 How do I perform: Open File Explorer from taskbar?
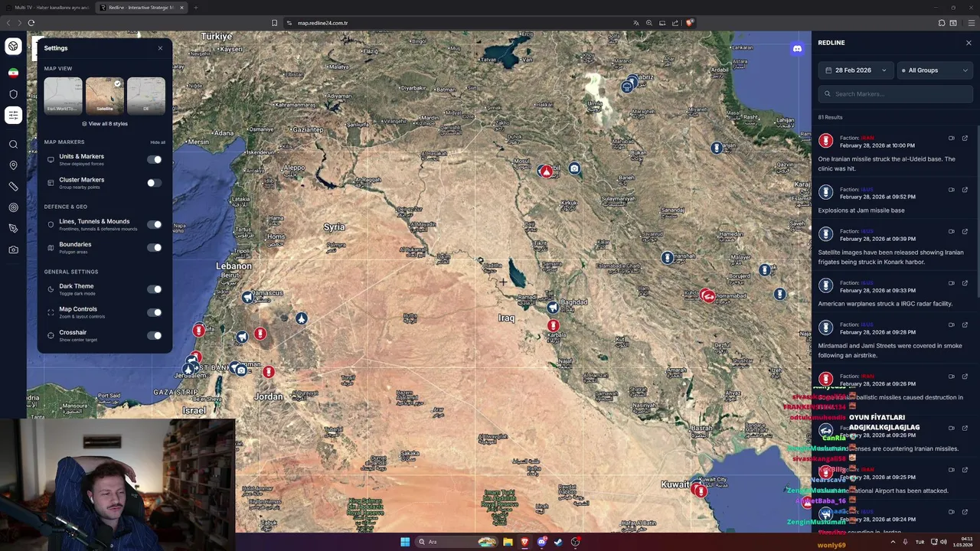point(508,542)
